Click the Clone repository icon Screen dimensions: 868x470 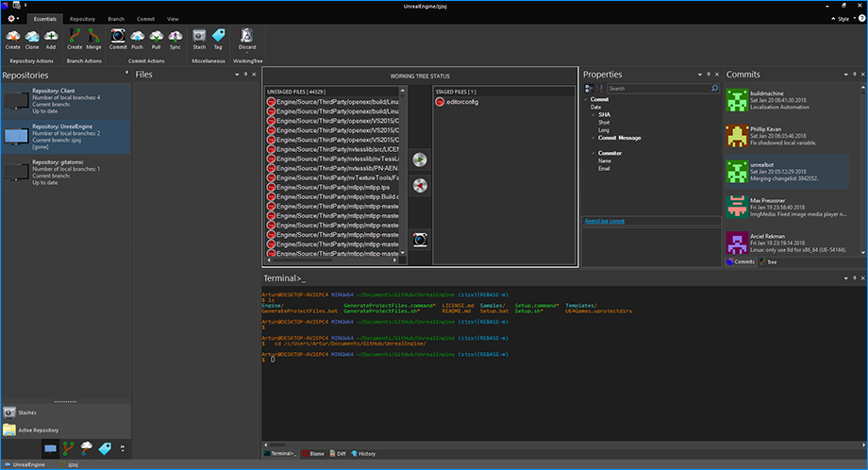[x=33, y=37]
